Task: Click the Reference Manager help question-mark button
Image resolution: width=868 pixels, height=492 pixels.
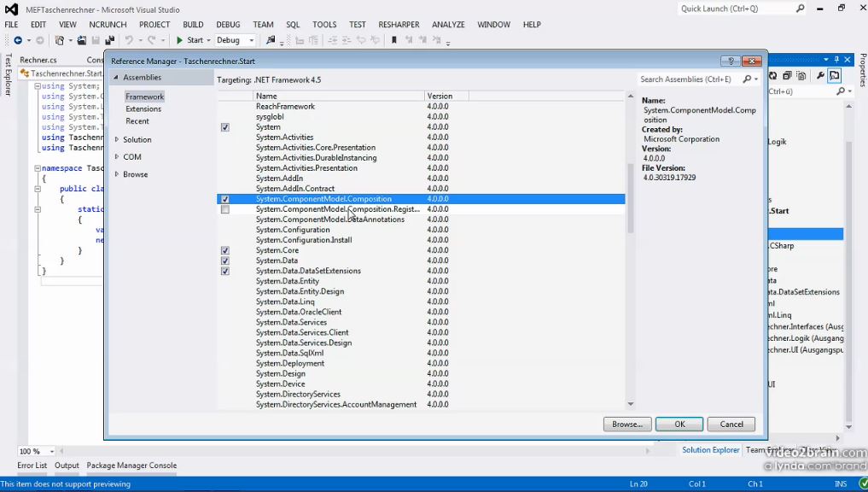Action: (730, 61)
